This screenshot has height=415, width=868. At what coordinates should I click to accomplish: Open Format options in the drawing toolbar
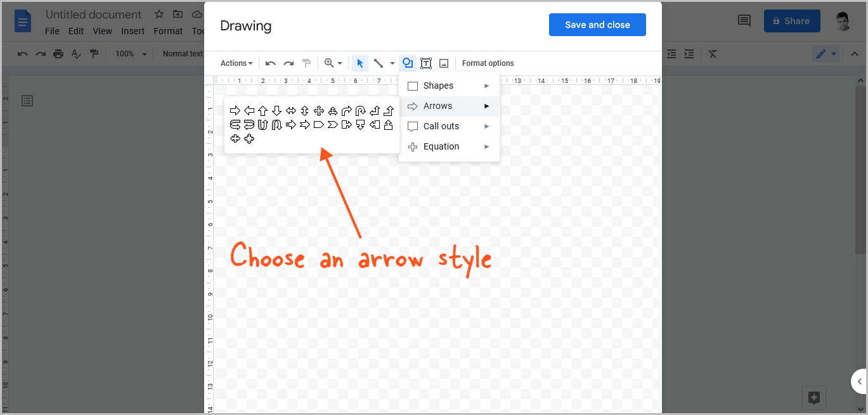pyautogui.click(x=488, y=63)
